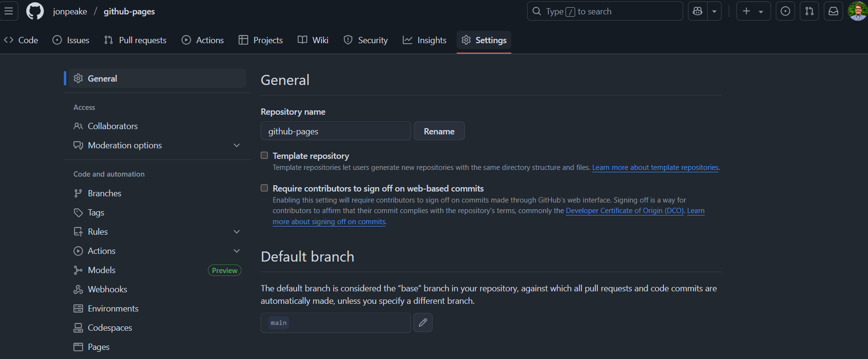Click the Rename button

439,131
